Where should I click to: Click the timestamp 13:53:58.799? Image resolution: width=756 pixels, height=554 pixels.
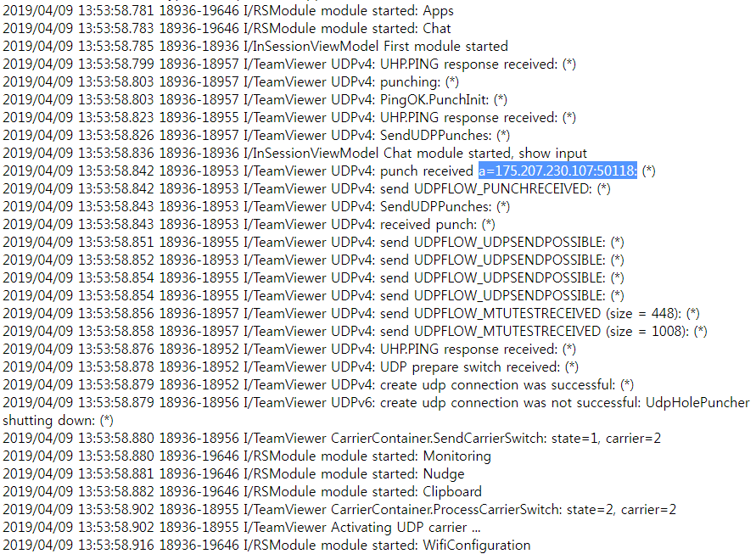(115, 64)
